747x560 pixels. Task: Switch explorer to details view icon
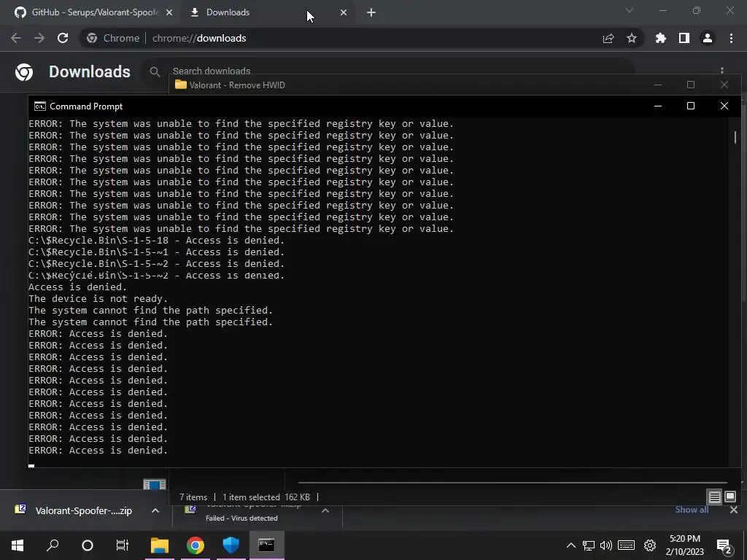(x=715, y=497)
